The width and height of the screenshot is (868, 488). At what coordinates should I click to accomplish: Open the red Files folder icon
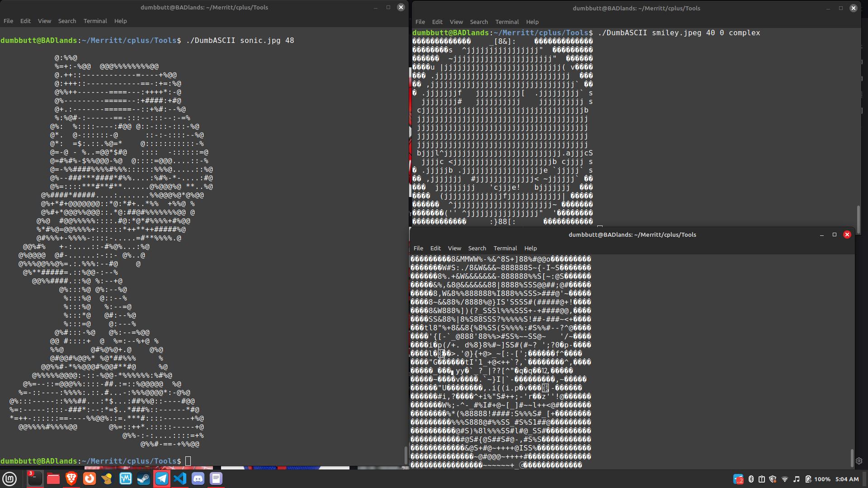[53, 479]
